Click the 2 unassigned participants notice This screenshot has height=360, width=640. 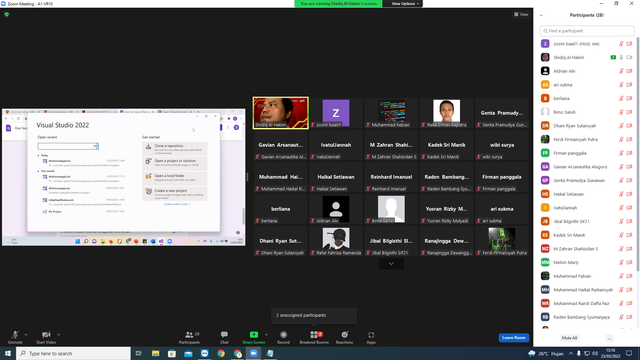pyautogui.click(x=313, y=316)
